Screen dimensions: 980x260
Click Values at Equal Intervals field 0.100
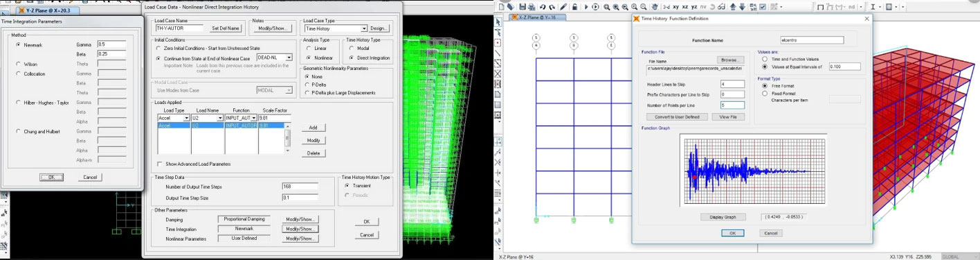844,67
